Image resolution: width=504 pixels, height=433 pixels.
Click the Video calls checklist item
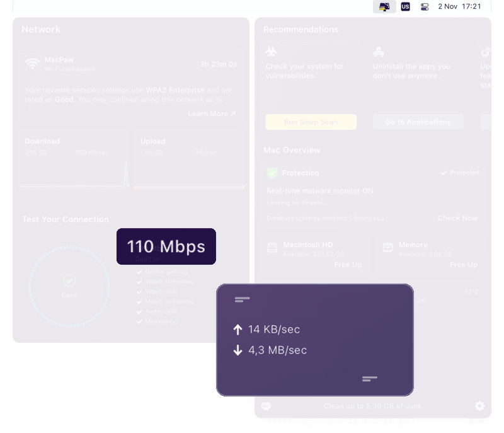click(x=157, y=292)
